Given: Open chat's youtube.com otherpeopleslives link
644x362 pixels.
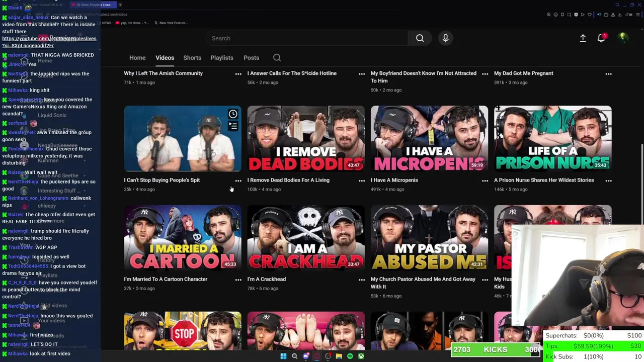Looking at the screenshot, I should coord(49,42).
